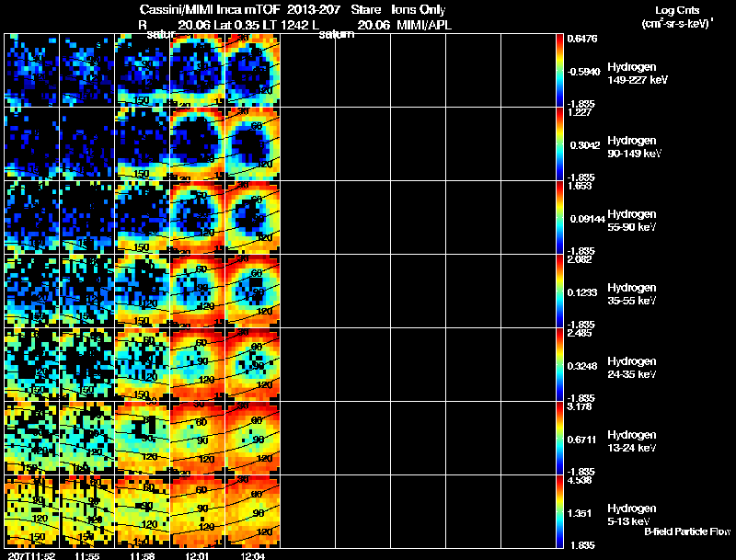Viewport: 736px width, 560px height.
Task: Click the 90-149 keV image at 12:01
Action: 198,143
